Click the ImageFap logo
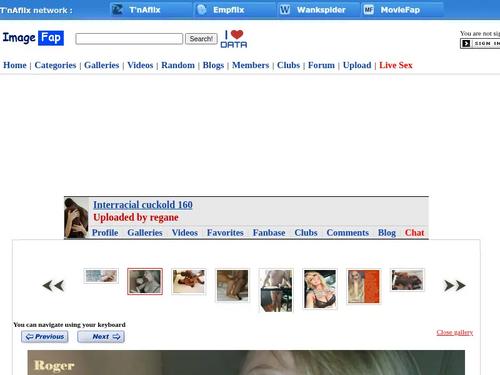 click(x=33, y=38)
